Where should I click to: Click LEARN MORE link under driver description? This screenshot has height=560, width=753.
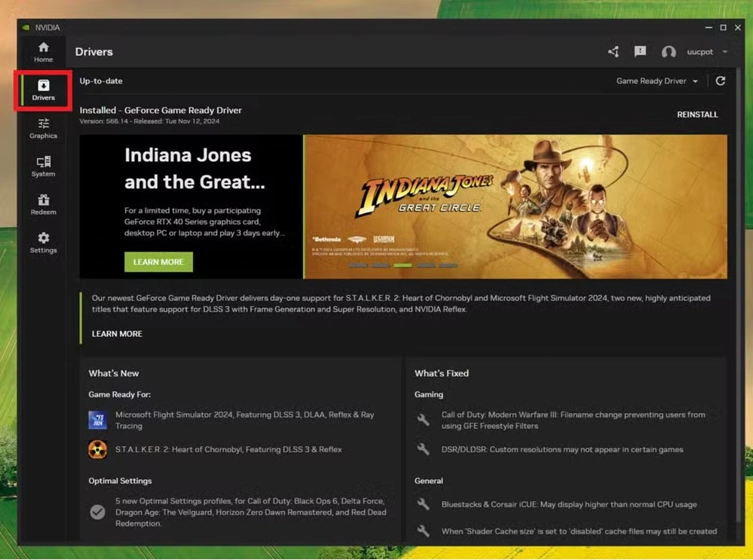click(x=117, y=334)
